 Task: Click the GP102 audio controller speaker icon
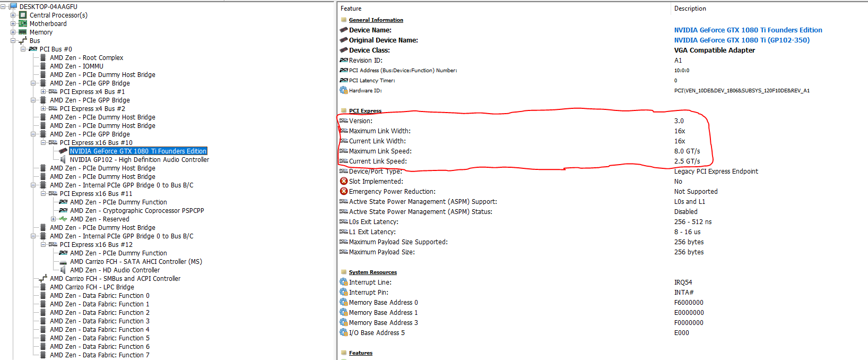[x=63, y=159]
